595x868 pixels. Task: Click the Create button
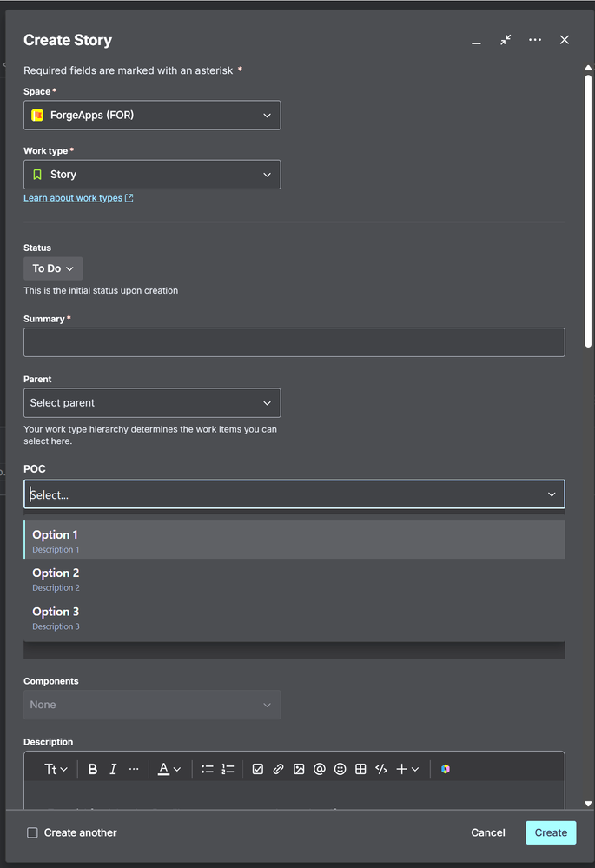(x=551, y=832)
